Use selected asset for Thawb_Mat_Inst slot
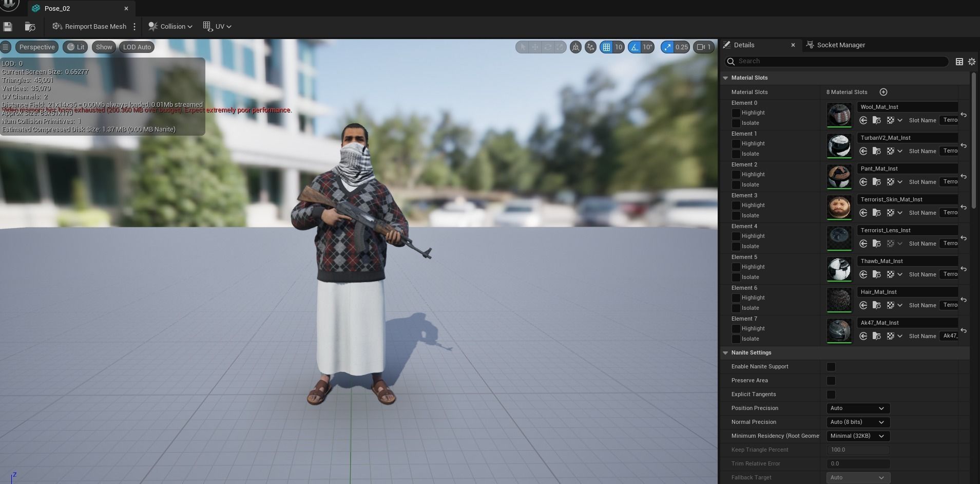Viewport: 980px width, 484px height. pos(863,274)
